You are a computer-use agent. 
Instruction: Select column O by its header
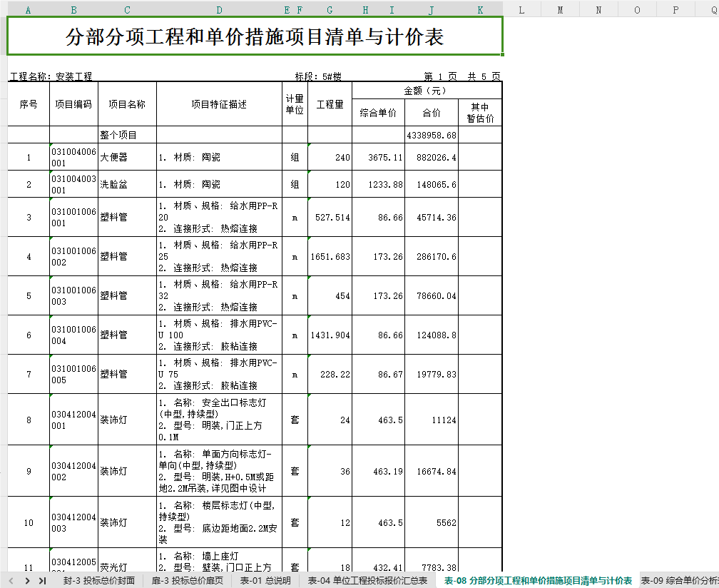pos(638,10)
